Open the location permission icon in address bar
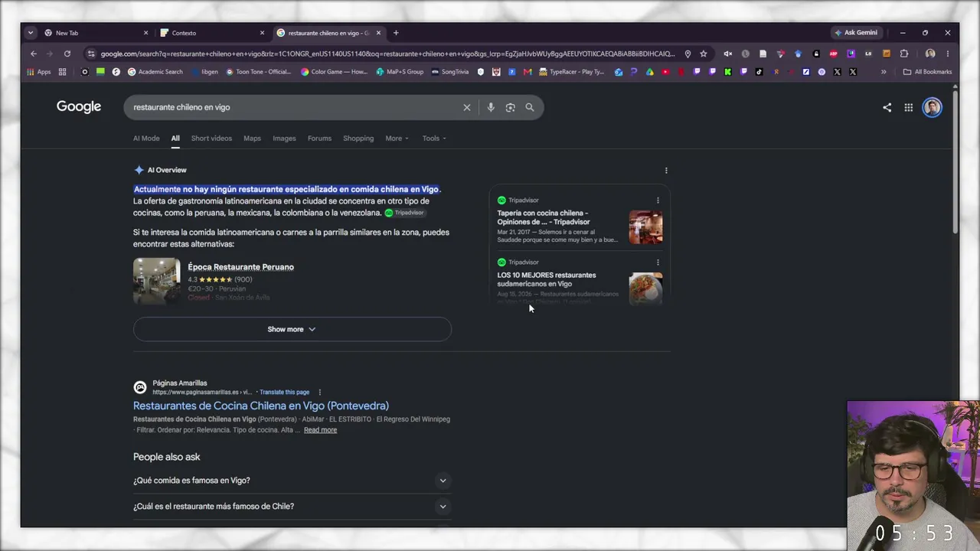Image resolution: width=980 pixels, height=551 pixels. 688,54
